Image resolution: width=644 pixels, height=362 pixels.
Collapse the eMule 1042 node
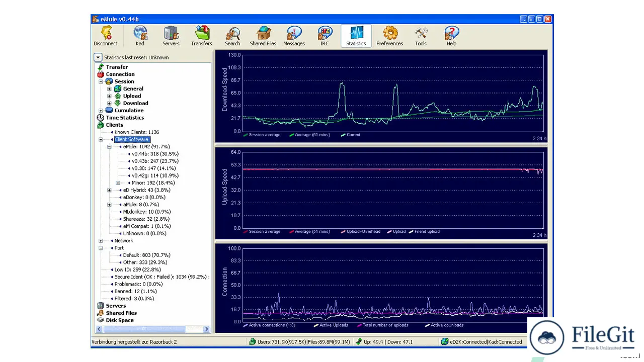click(109, 147)
